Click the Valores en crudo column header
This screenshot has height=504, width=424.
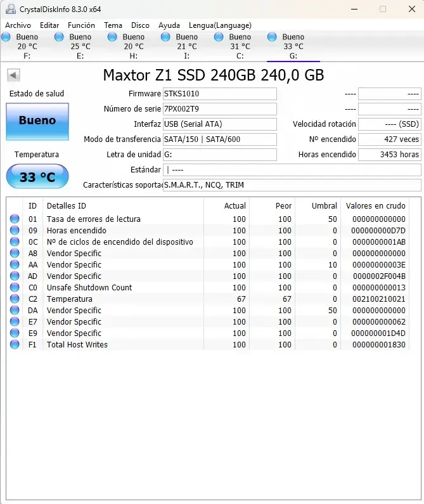pyautogui.click(x=375, y=205)
